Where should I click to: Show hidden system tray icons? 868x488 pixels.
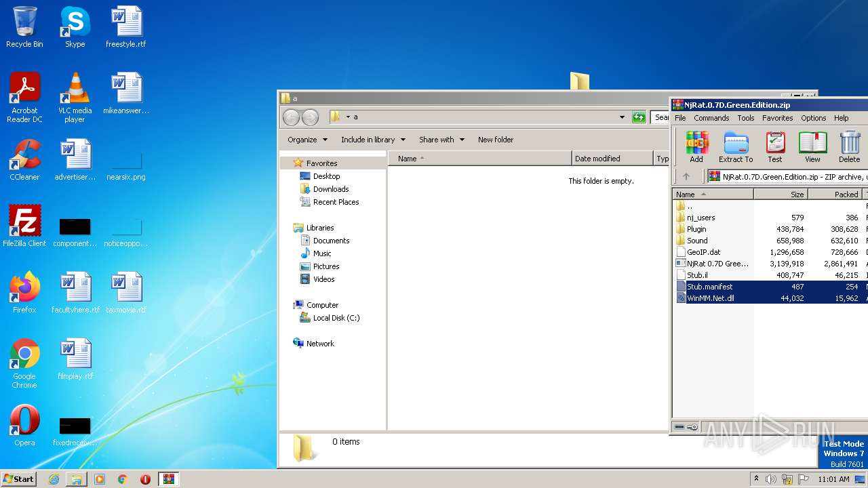tap(756, 479)
